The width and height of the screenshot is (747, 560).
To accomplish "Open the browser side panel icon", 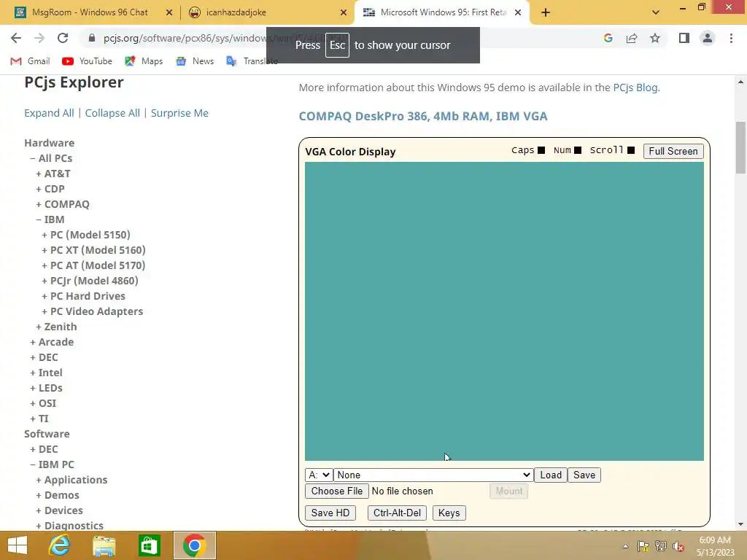I will [x=684, y=38].
